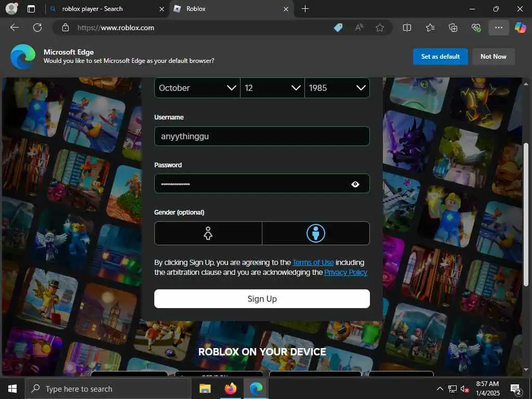Viewport: 532px width, 399px height.
Task: Click the Edge taskbar icon
Action: coord(256,389)
